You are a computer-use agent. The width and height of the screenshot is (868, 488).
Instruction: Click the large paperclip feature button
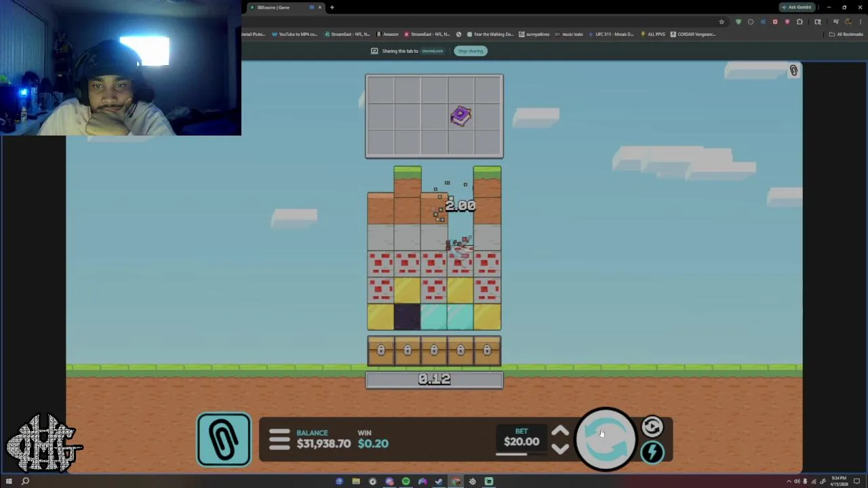click(224, 439)
